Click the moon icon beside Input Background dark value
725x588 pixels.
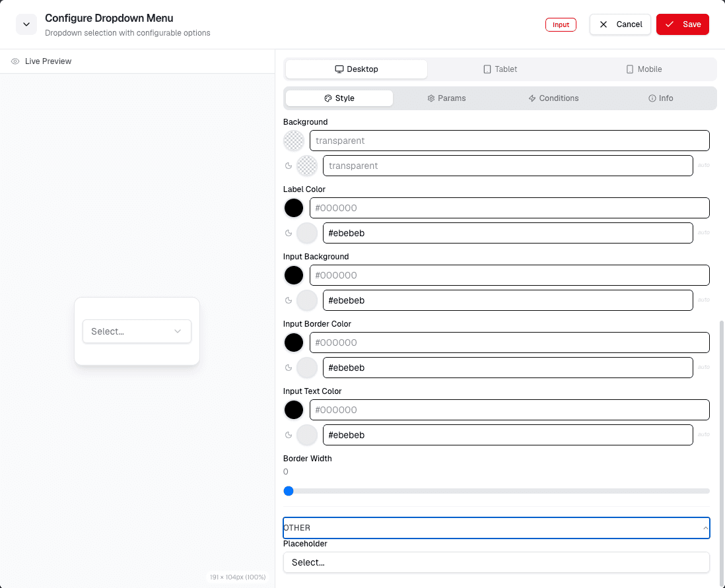point(289,300)
